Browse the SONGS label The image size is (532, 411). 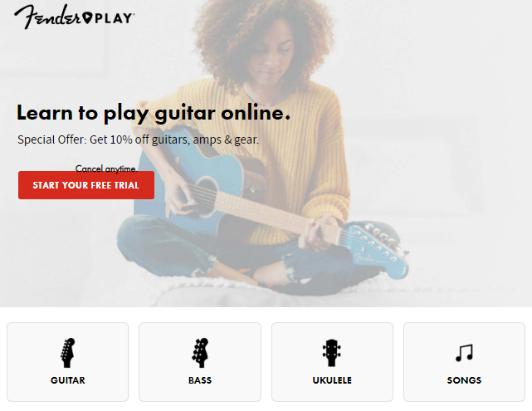[464, 380]
